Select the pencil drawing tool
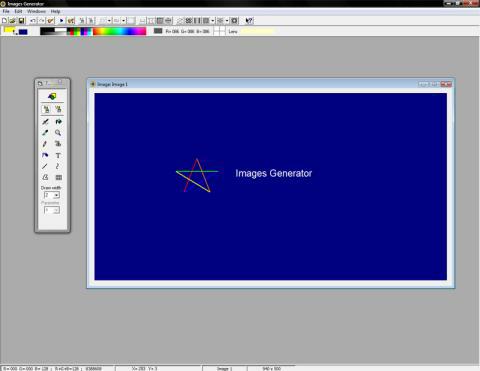 click(x=45, y=144)
